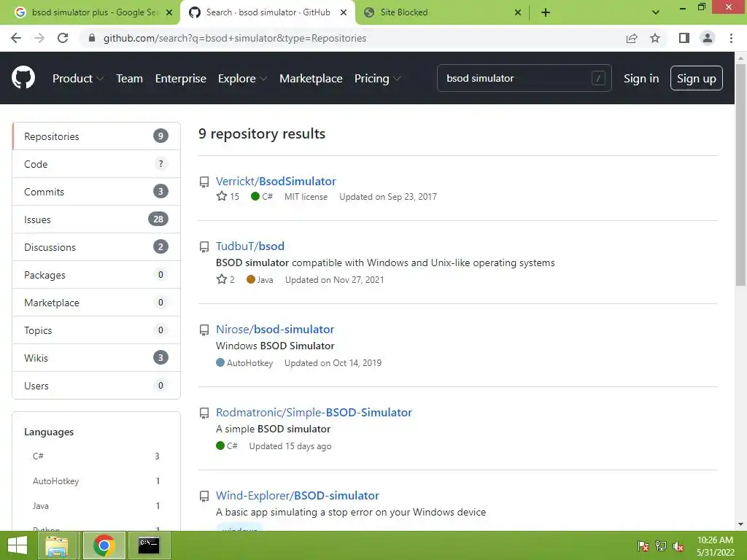Select Code in the results sidebar
This screenshot has height=560, width=747.
(x=96, y=164)
